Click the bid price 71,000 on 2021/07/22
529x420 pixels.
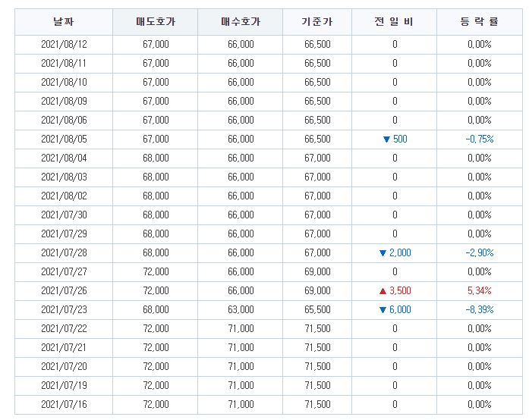[x=241, y=328]
